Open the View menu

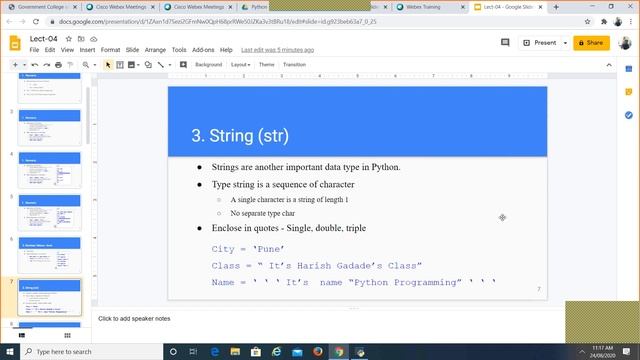tap(67, 50)
